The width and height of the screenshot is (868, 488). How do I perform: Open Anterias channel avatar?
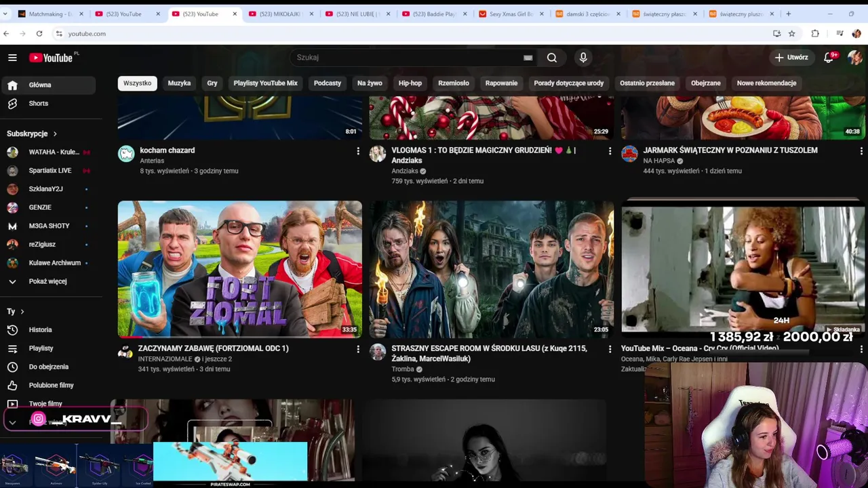(126, 154)
